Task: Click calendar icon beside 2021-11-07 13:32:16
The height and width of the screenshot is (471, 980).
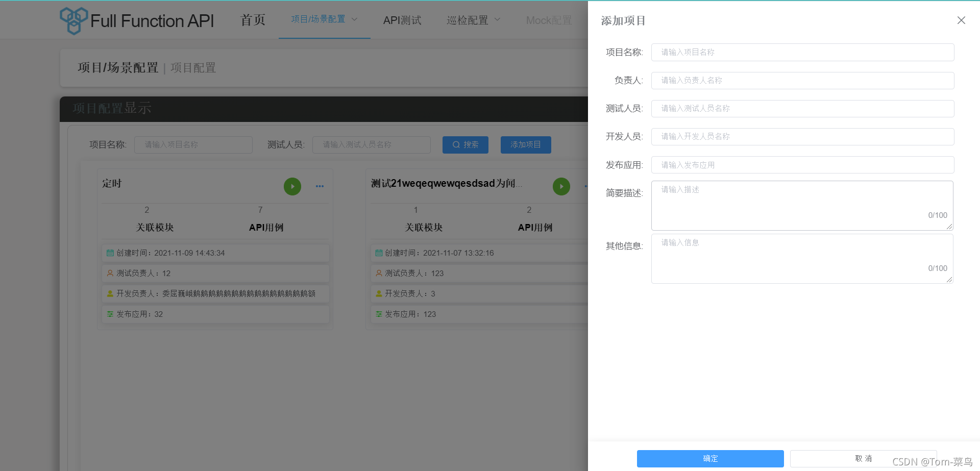Action: [x=379, y=253]
